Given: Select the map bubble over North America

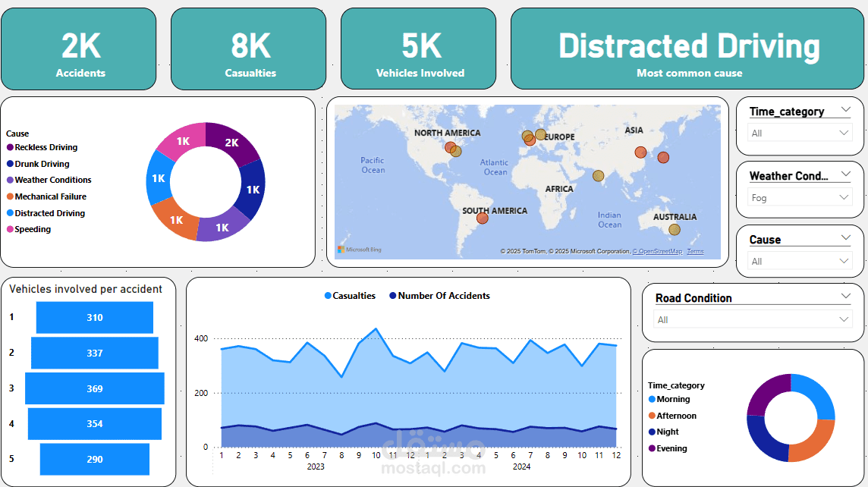Looking at the screenshot, I should click(x=449, y=149).
